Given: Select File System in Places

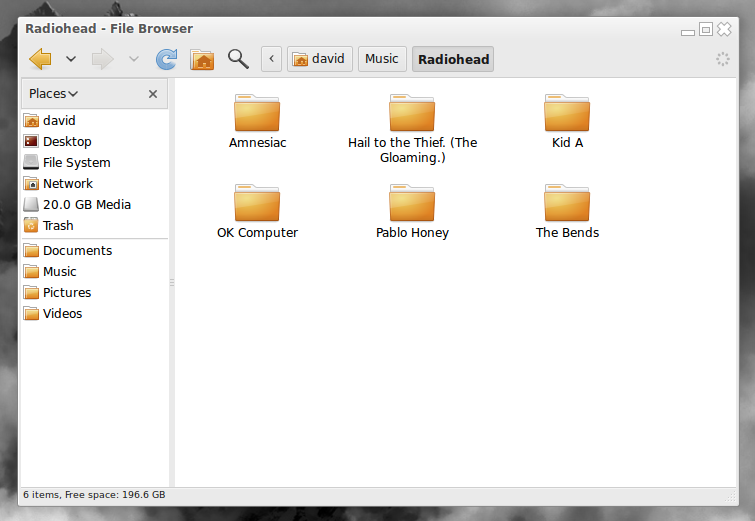Looking at the screenshot, I should pos(76,163).
